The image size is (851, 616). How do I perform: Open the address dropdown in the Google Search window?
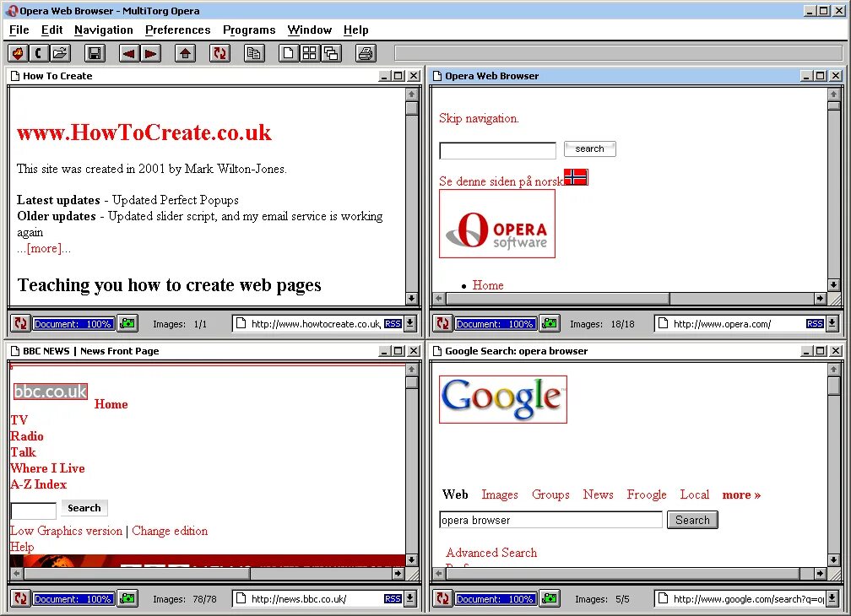coord(832,598)
